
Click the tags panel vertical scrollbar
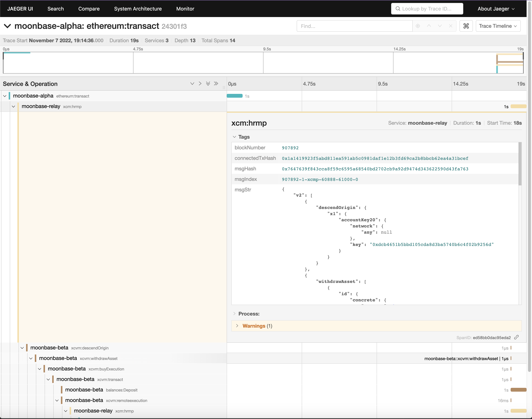click(x=520, y=164)
